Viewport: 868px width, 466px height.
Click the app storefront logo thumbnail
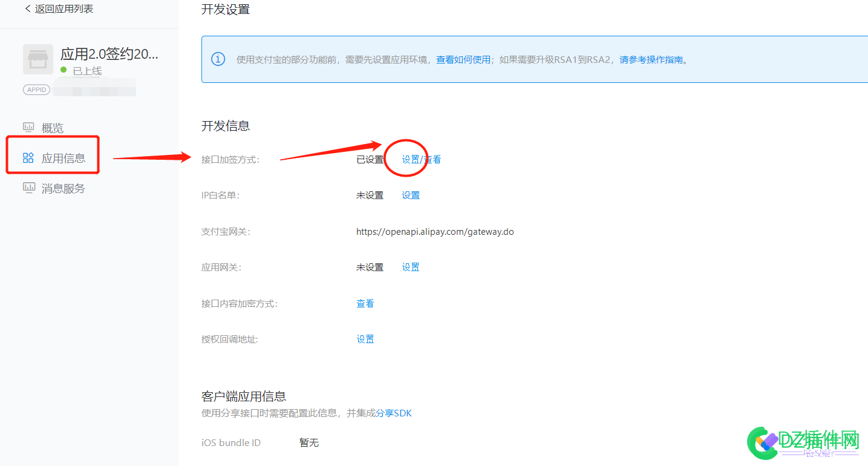click(38, 59)
